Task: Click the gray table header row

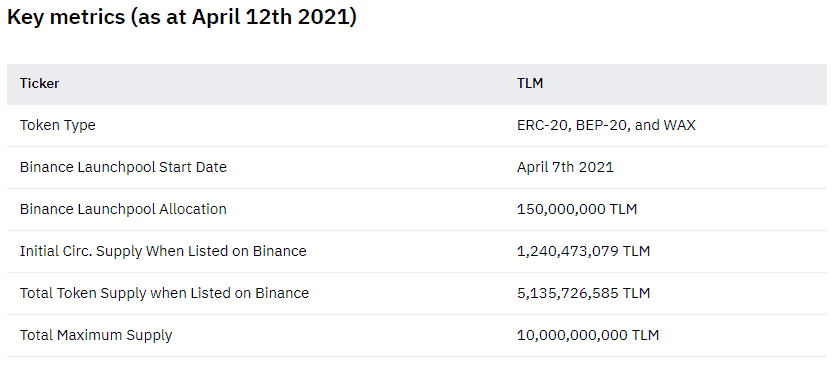Action: point(417,84)
